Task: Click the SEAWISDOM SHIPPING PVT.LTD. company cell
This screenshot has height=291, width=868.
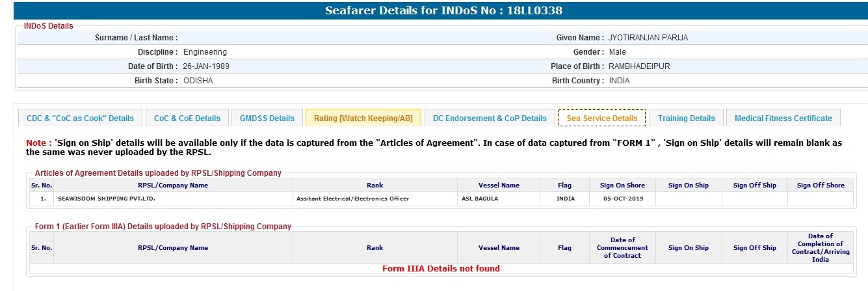Action: [107, 199]
